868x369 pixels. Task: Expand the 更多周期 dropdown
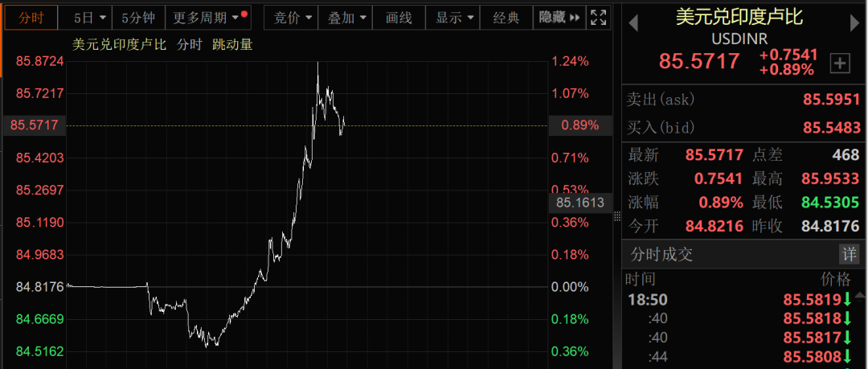(x=207, y=17)
